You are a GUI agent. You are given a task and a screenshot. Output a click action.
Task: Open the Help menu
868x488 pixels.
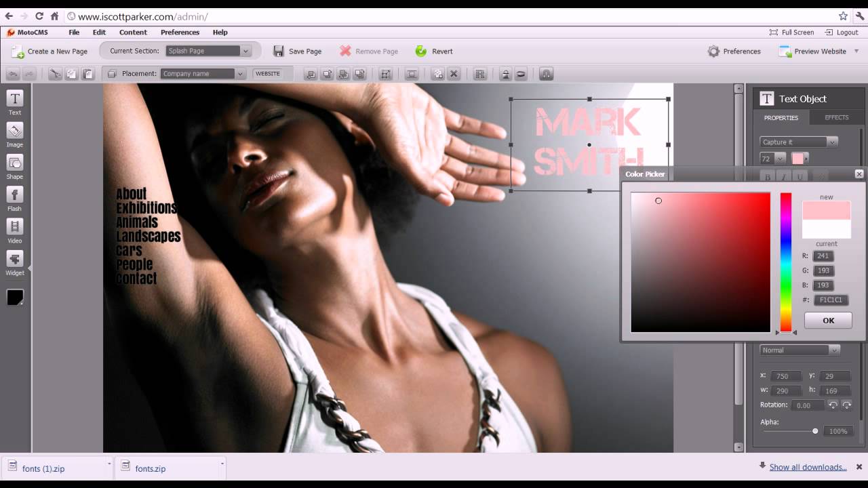click(x=220, y=33)
